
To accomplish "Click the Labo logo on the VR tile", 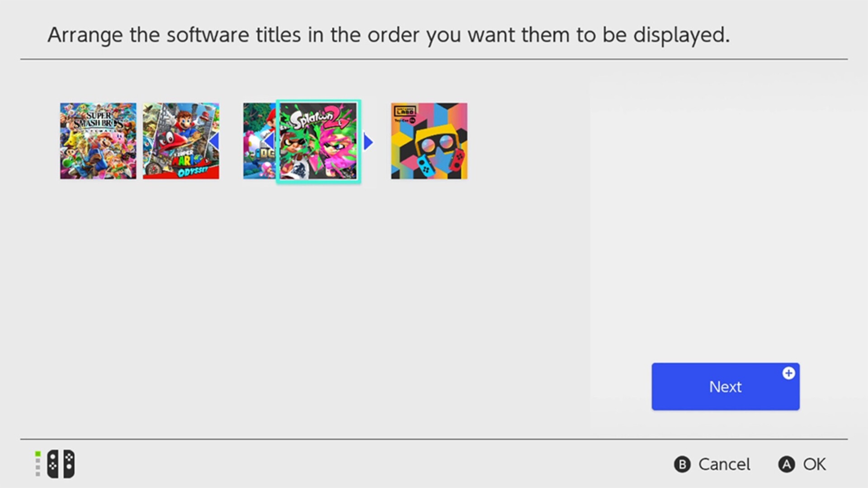I will [404, 111].
